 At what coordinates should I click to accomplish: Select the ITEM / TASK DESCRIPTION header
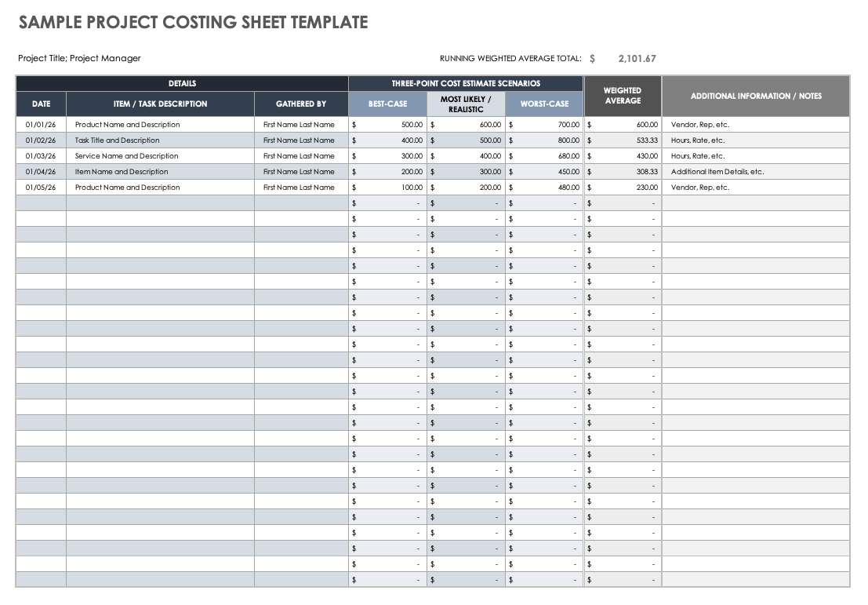tap(160, 104)
